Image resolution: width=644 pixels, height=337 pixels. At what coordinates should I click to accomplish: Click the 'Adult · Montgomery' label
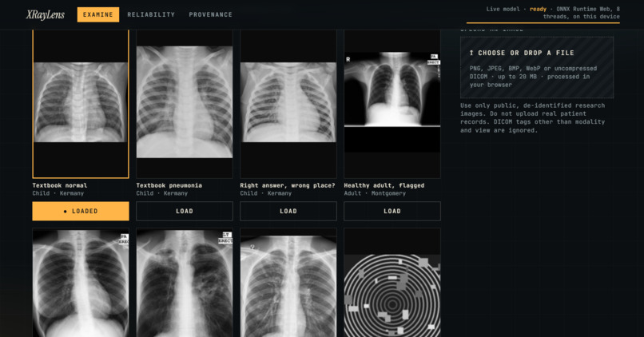pyautogui.click(x=375, y=193)
